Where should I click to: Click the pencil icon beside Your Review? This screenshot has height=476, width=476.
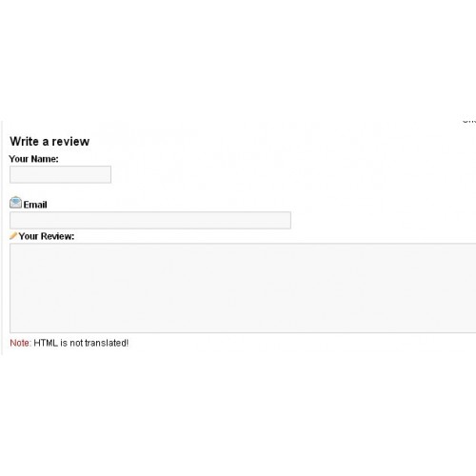click(13, 235)
